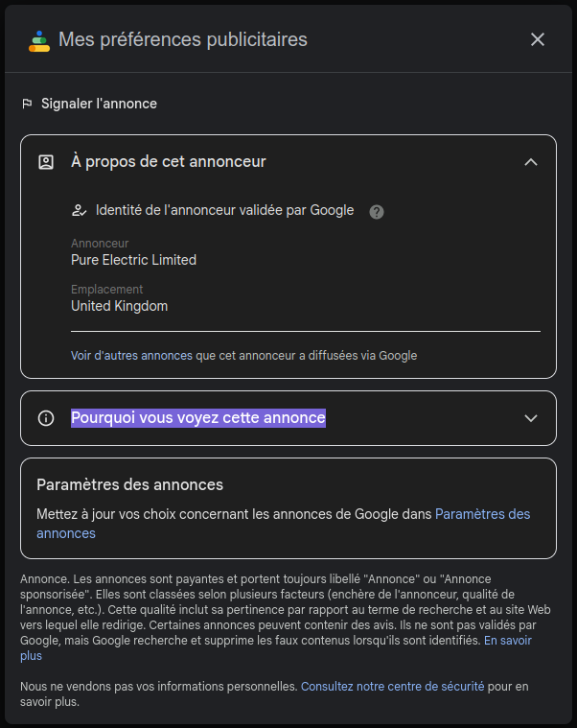Close the Mes préférences publicitaires dialog
Viewport: 577px width, 728px height.
[x=537, y=39]
